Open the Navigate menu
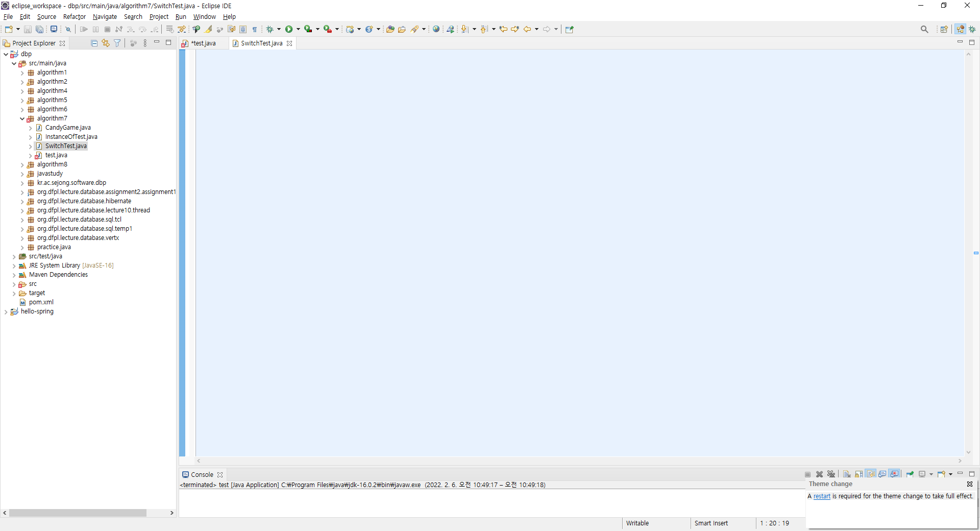The height and width of the screenshot is (531, 980). click(x=105, y=17)
